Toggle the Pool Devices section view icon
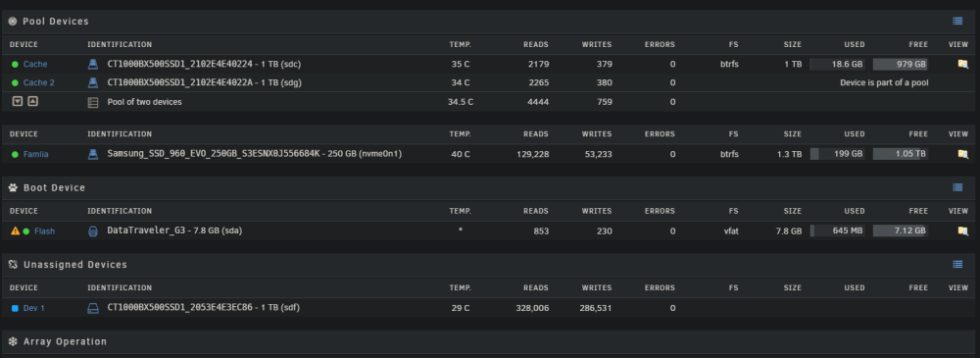Image resolution: width=980 pixels, height=358 pixels. coord(957,22)
